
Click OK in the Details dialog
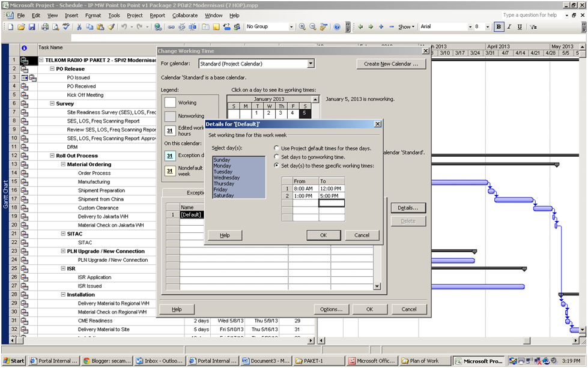[323, 235]
